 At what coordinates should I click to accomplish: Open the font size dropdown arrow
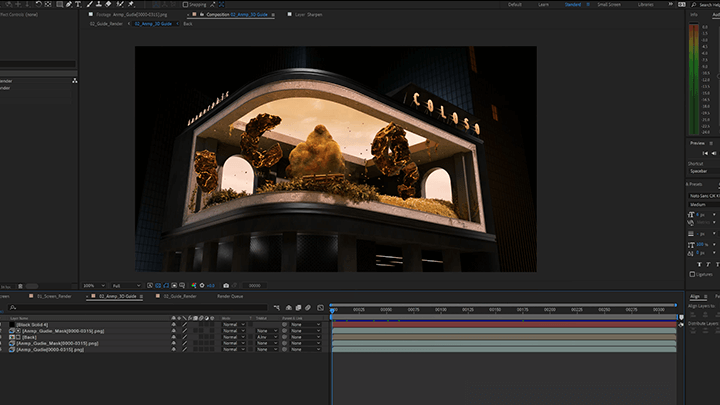click(714, 214)
